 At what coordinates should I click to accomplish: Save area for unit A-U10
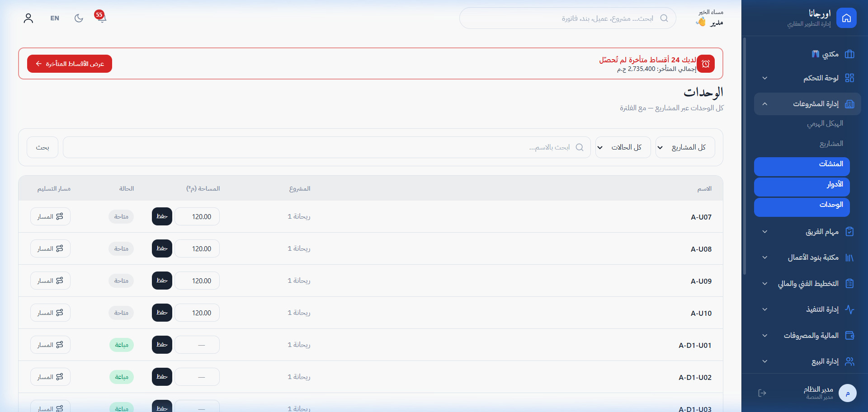162,313
